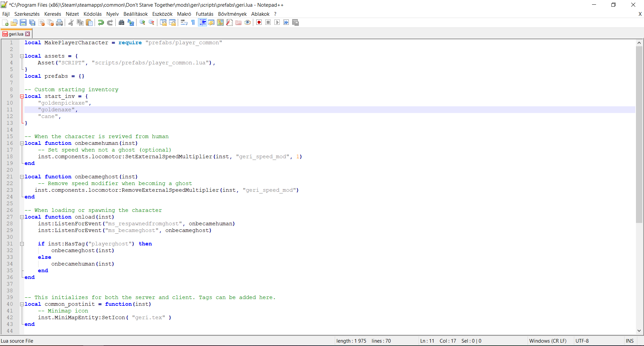This screenshot has height=346, width=644.
Task: Collapse the start_inv table fold on line 9
Action: (22, 96)
